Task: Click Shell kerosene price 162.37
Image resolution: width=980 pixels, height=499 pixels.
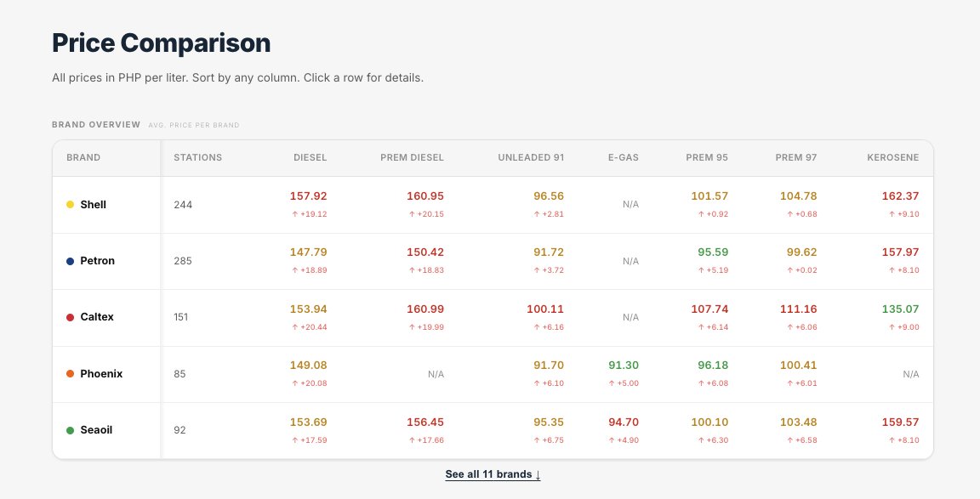Action: click(x=900, y=196)
